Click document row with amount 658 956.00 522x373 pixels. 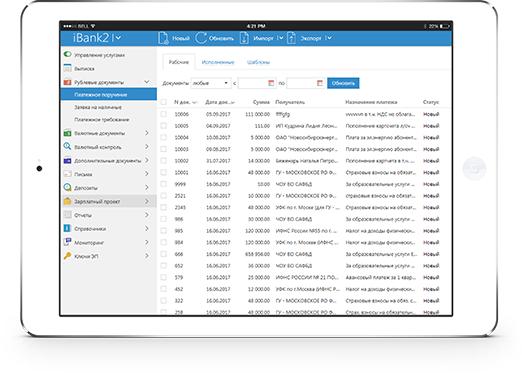(303, 254)
